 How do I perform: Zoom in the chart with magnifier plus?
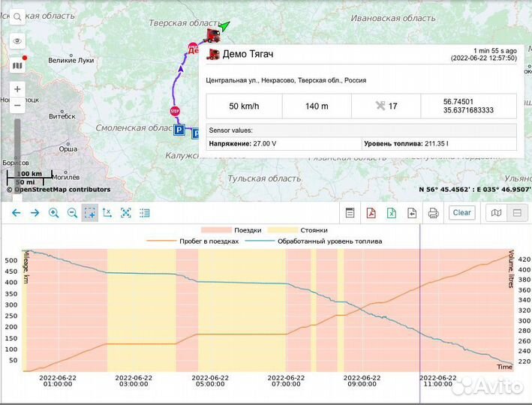tap(53, 213)
